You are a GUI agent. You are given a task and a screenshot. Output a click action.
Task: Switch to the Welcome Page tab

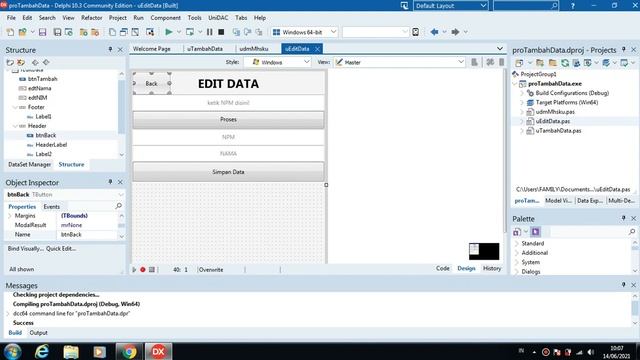click(x=151, y=49)
